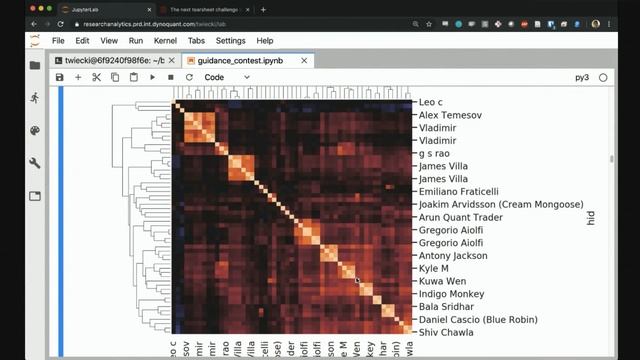Click the Arun Quant Trader label
The height and width of the screenshot is (360, 640).
coord(461,217)
